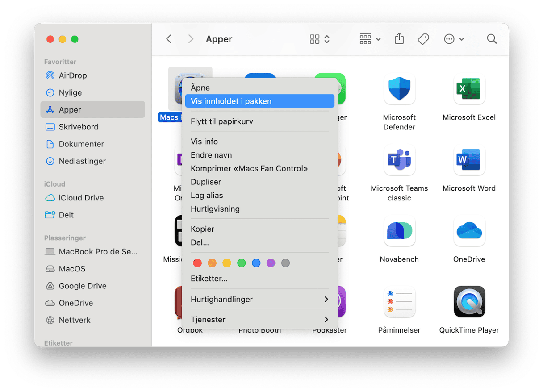
Task: Go back with the toolbar back arrow
Action: [x=169, y=39]
